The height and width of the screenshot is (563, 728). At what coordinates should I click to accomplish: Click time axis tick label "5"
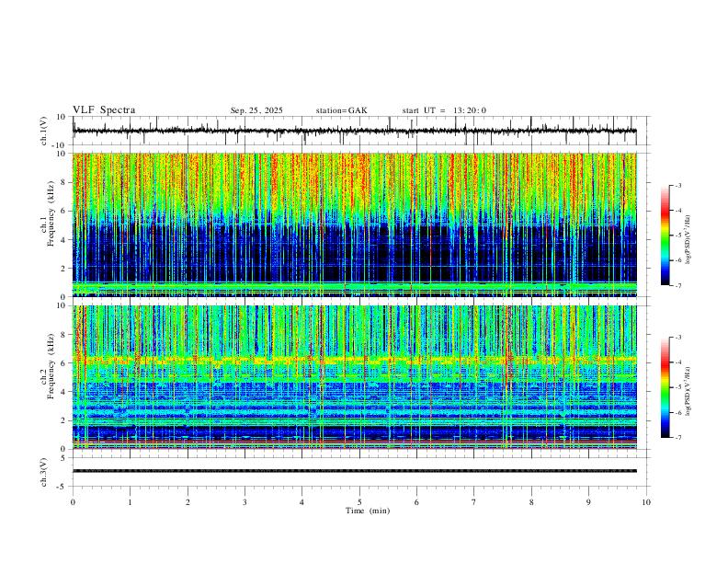click(x=359, y=502)
